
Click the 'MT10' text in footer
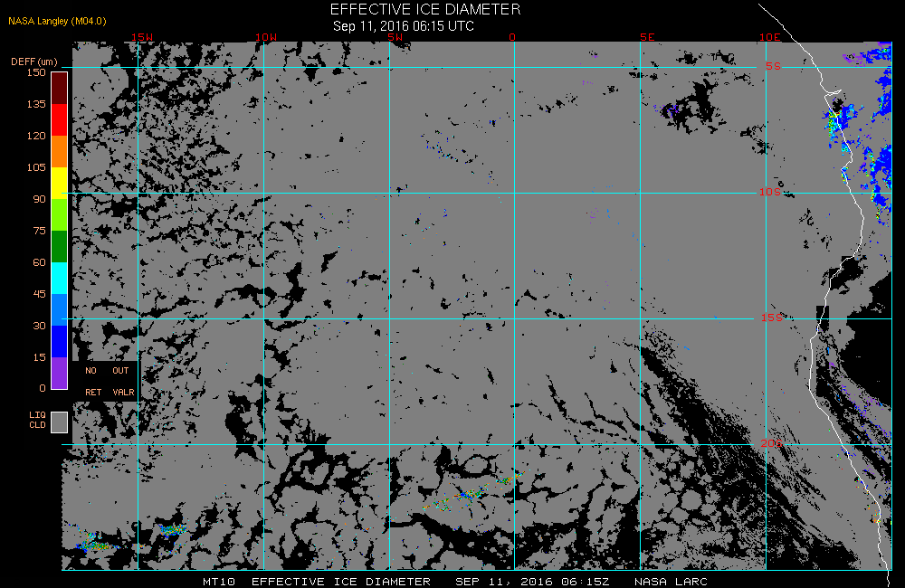pyautogui.click(x=219, y=581)
